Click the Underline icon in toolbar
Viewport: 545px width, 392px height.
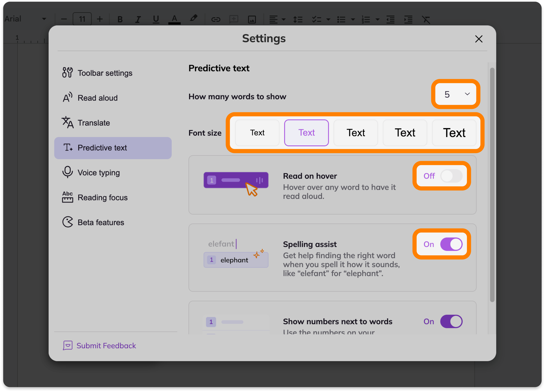click(156, 19)
